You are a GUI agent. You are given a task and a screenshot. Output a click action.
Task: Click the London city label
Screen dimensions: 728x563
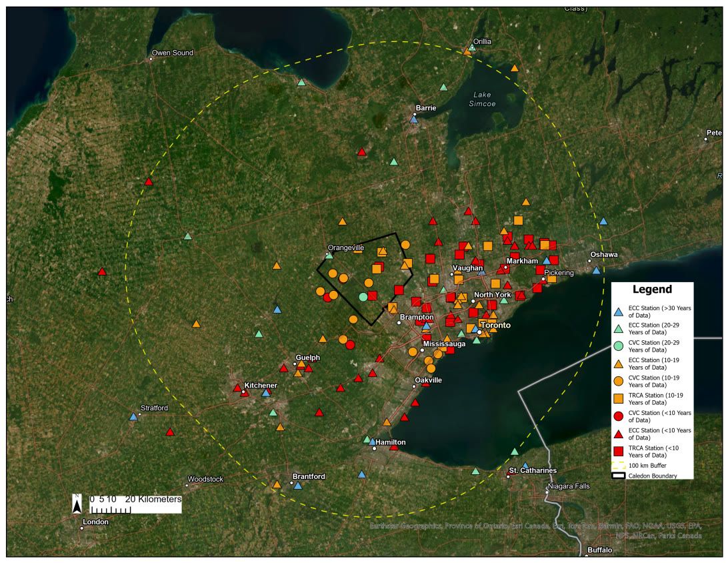click(95, 522)
